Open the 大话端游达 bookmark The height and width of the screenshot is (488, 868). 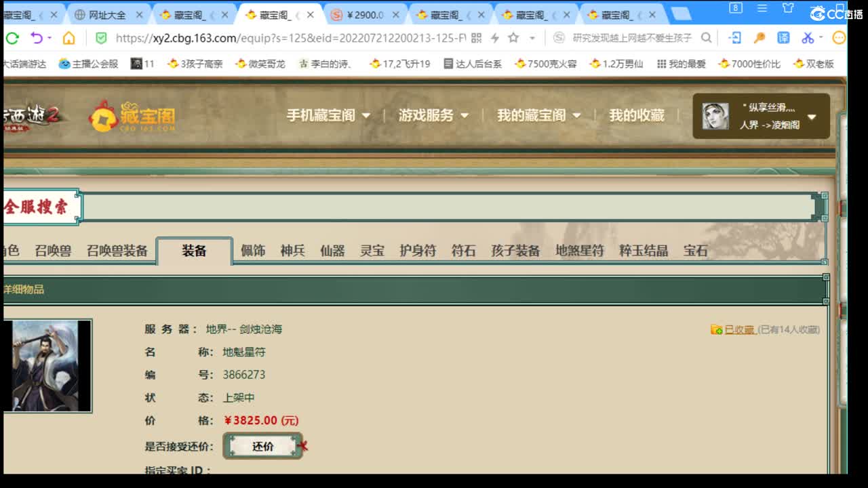click(x=24, y=64)
